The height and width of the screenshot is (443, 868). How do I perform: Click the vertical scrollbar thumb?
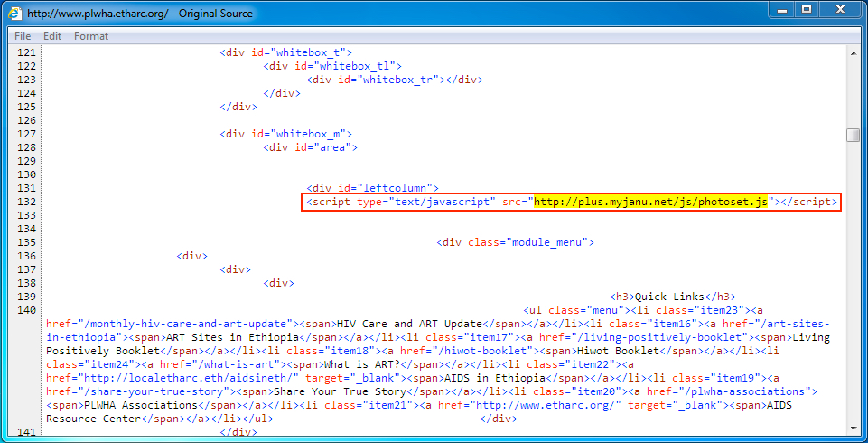853,135
